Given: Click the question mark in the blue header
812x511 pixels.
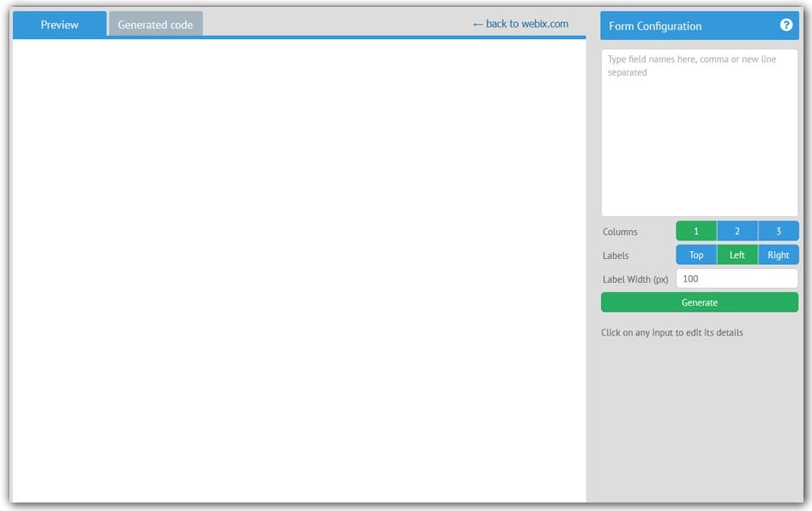Looking at the screenshot, I should point(787,26).
